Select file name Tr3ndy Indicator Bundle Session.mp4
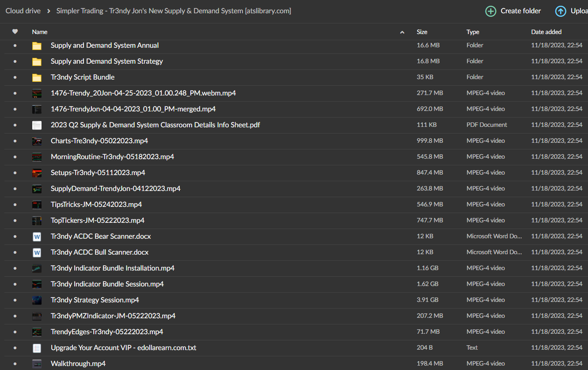 pos(107,284)
